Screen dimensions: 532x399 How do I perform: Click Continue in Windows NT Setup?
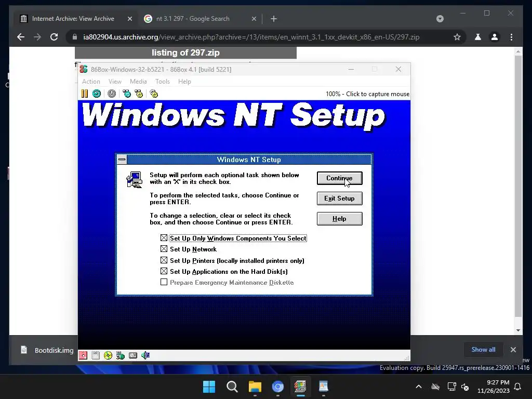(339, 178)
